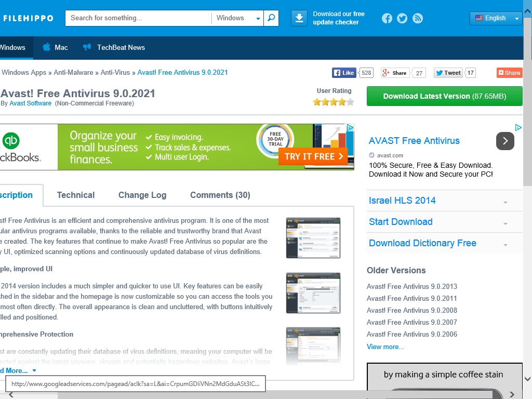Rate with the user rating stars
The height and width of the screenshot is (399, 532).
pos(334,102)
